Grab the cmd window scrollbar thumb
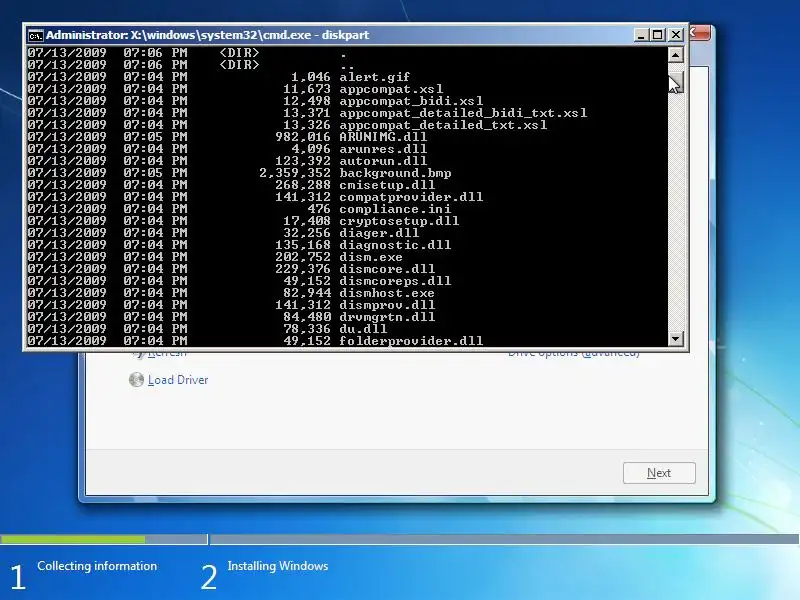Image resolution: width=800 pixels, height=600 pixels. point(676,82)
